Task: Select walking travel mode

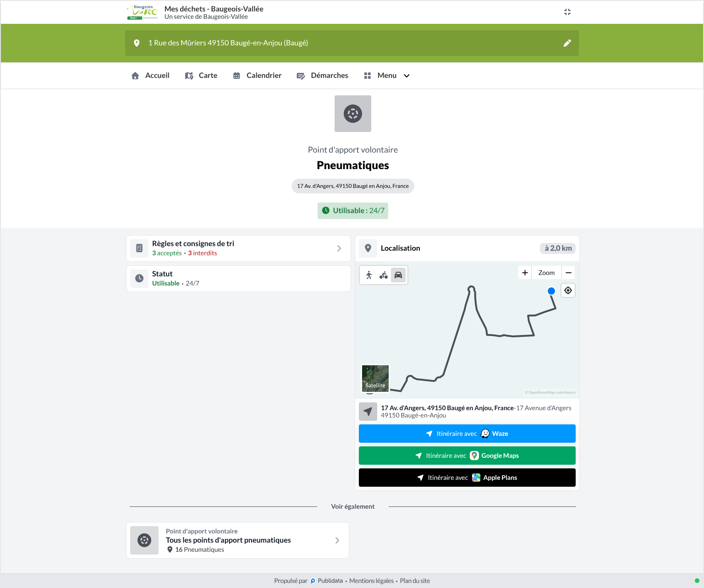Action: pos(369,275)
